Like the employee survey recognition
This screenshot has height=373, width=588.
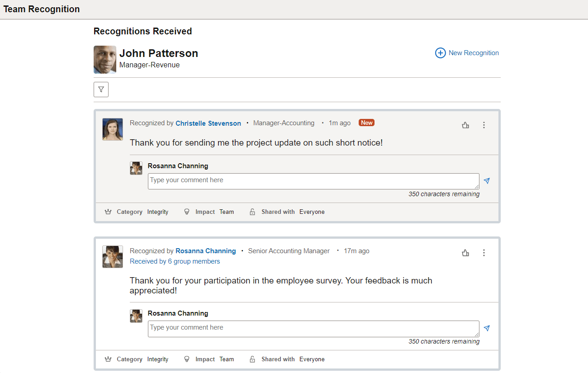[x=465, y=253]
